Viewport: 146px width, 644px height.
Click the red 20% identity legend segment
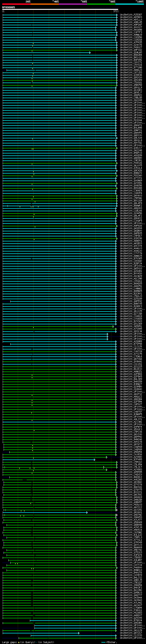(x=16, y=4)
